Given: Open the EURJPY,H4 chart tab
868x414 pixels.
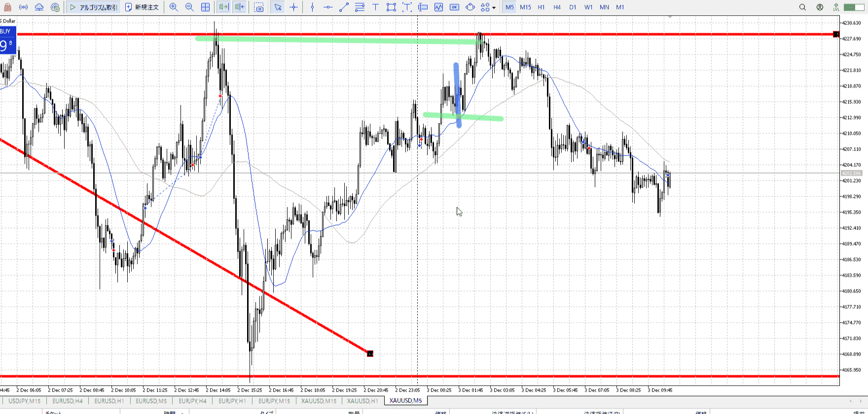Looking at the screenshot, I should click(192, 401).
